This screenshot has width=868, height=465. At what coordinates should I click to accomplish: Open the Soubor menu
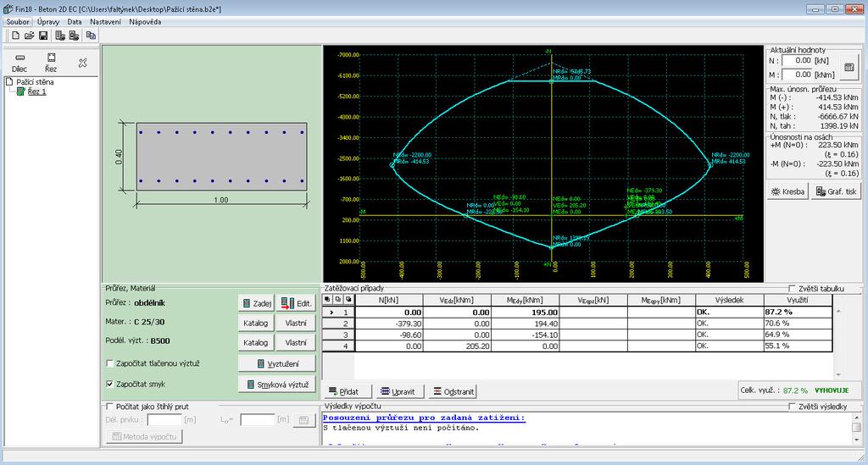18,22
